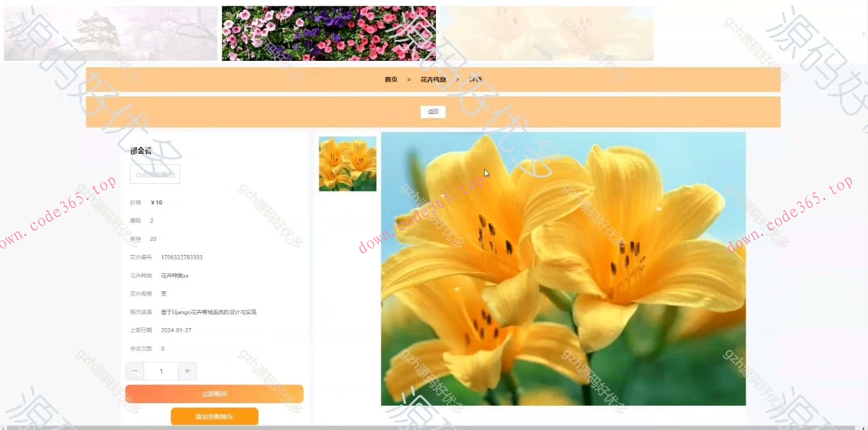Click the faded castle banner image
Screen dimensions: 868x430
pos(111,33)
